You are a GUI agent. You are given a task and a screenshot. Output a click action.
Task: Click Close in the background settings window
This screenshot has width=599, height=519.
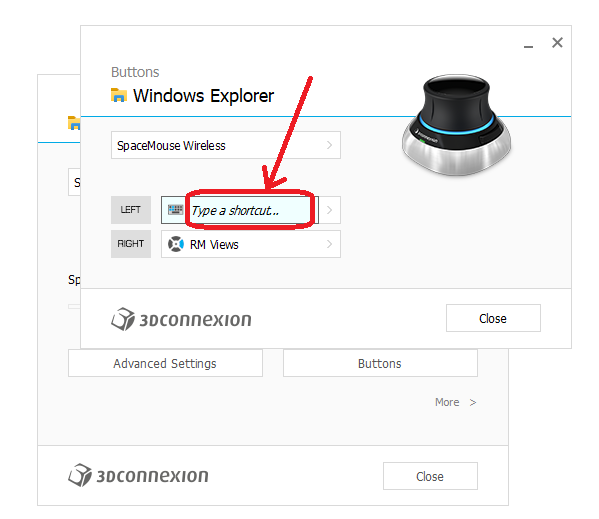click(430, 476)
